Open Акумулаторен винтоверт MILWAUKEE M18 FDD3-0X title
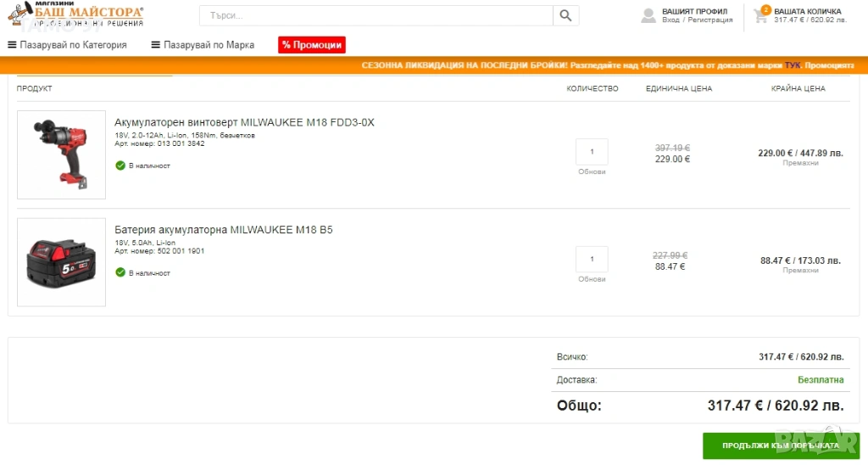 click(x=244, y=122)
